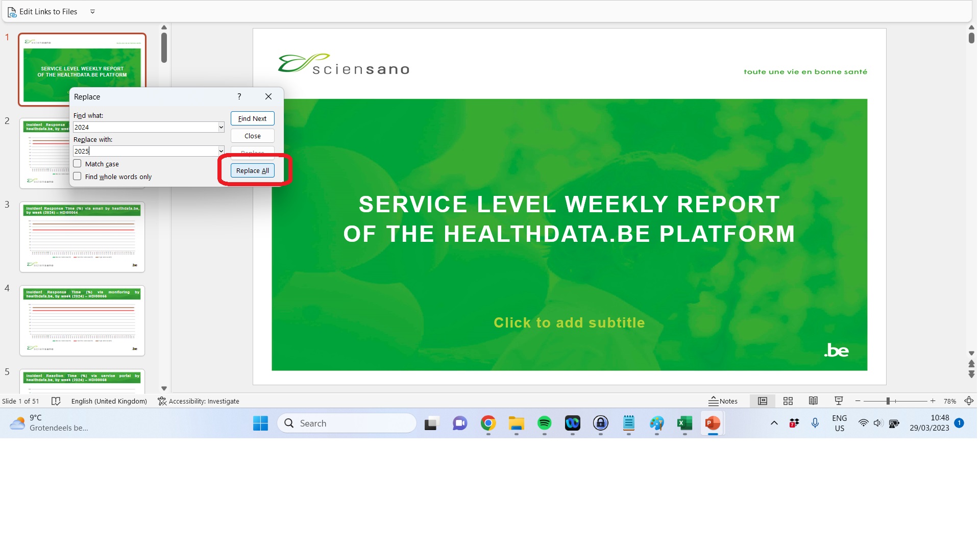
Task: Click the fit slide to window icon
Action: click(x=968, y=401)
